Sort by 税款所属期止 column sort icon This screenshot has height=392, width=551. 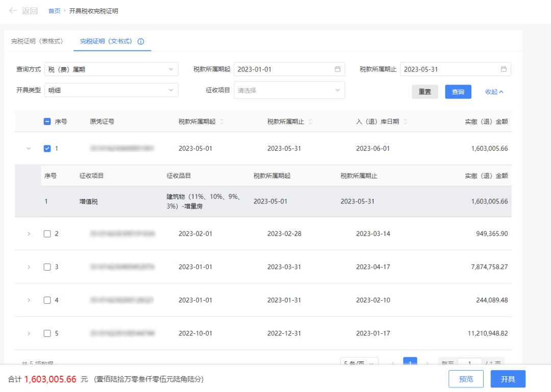[x=310, y=122]
